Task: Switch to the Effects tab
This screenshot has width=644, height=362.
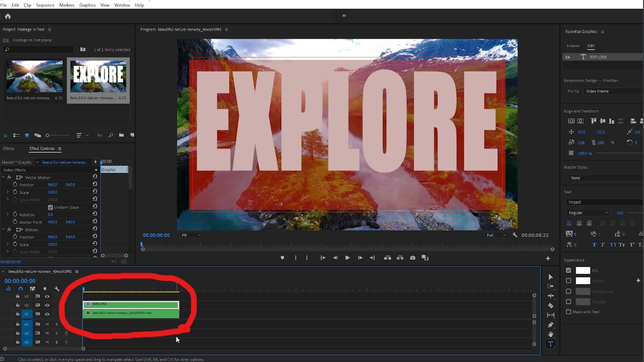Action: (x=8, y=148)
